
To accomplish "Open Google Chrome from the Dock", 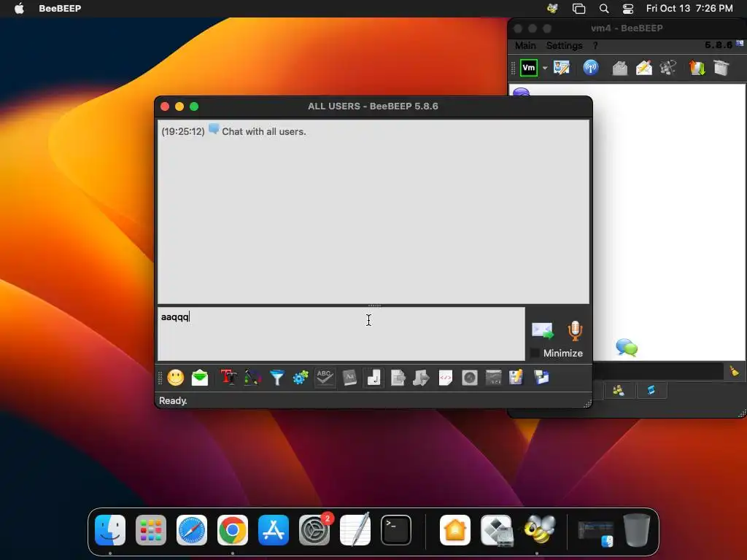I will (x=233, y=530).
